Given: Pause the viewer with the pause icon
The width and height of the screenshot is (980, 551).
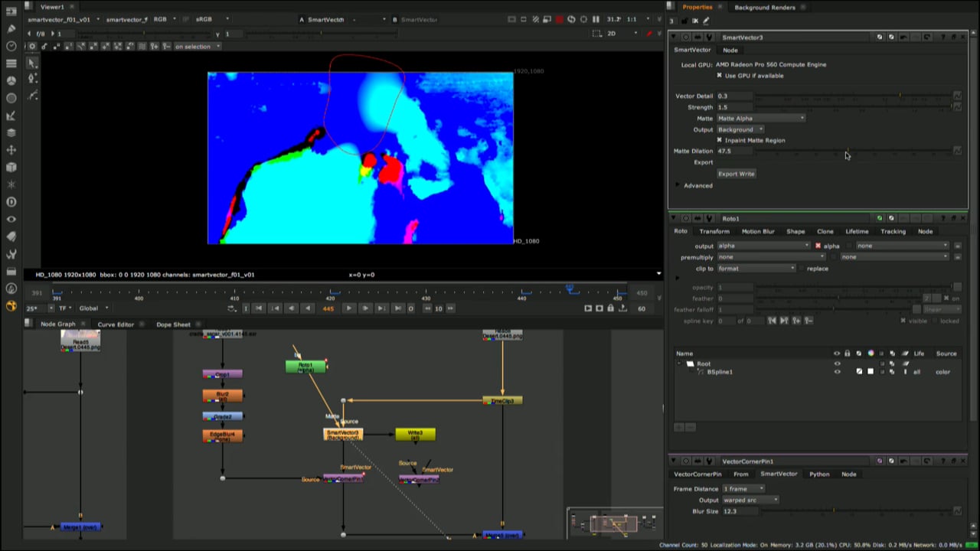Looking at the screenshot, I should pos(596,19).
